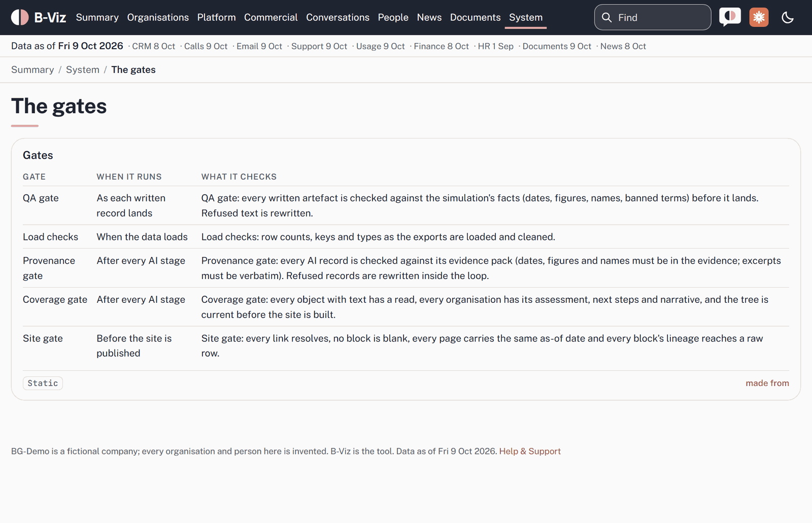Click the HR 1 Sep data source

coord(496,46)
